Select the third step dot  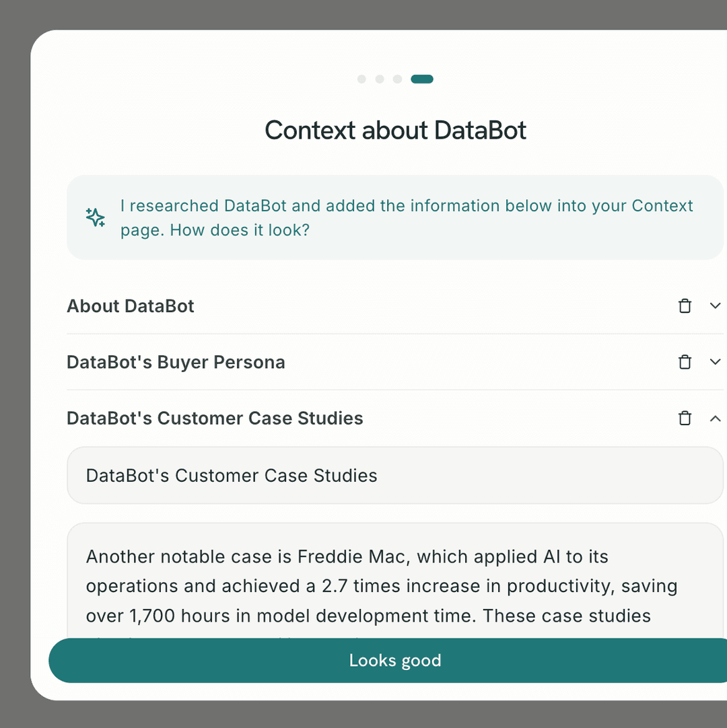(x=397, y=79)
